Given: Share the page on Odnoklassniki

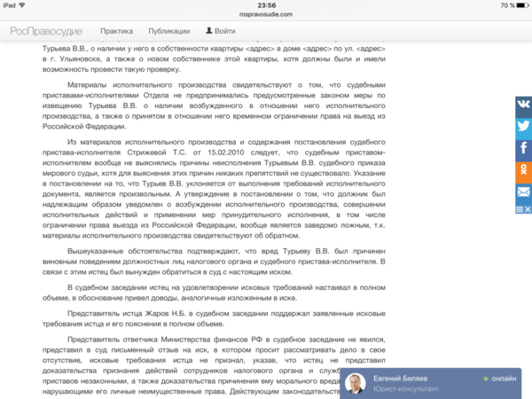Looking at the screenshot, I should [x=523, y=169].
